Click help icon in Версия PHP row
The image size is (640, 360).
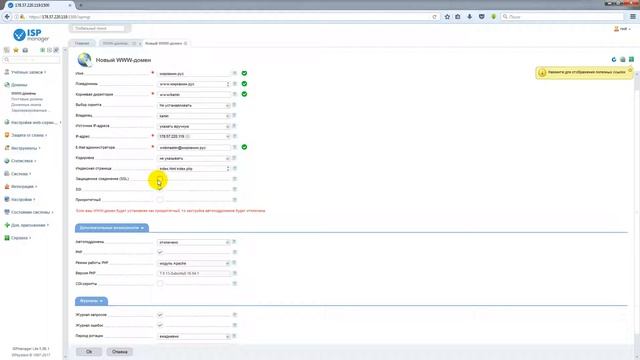[x=235, y=273]
